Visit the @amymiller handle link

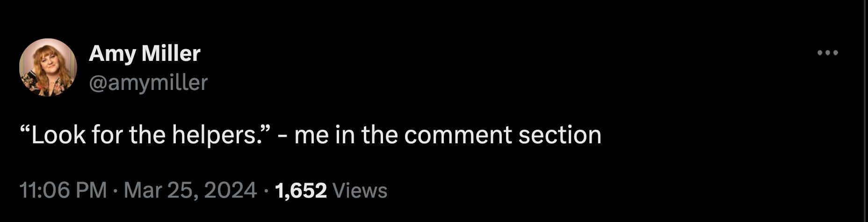click(x=148, y=83)
